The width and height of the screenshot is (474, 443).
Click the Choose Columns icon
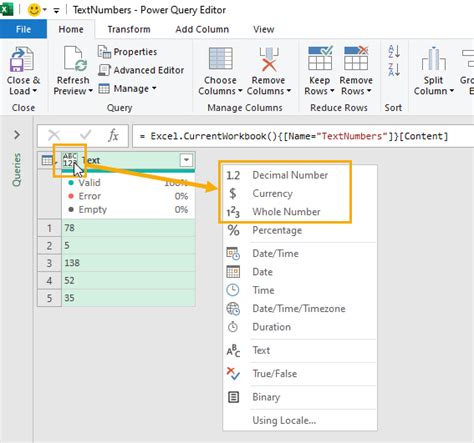tap(220, 59)
